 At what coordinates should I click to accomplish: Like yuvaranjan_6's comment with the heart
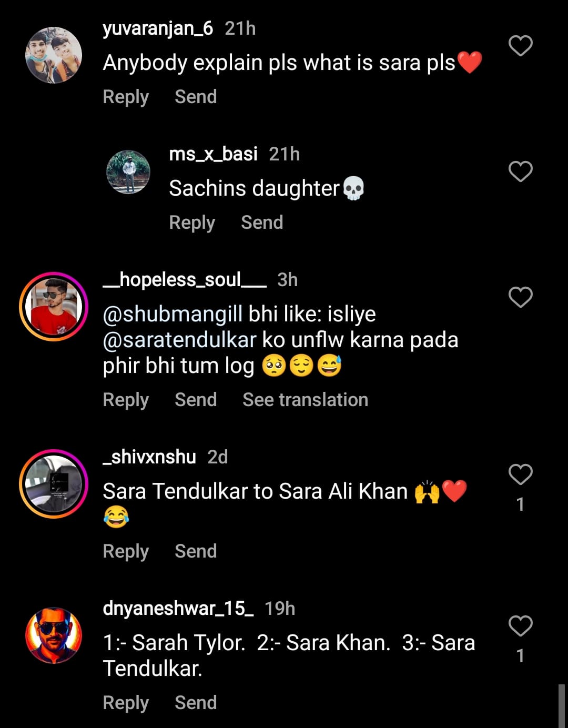[520, 46]
